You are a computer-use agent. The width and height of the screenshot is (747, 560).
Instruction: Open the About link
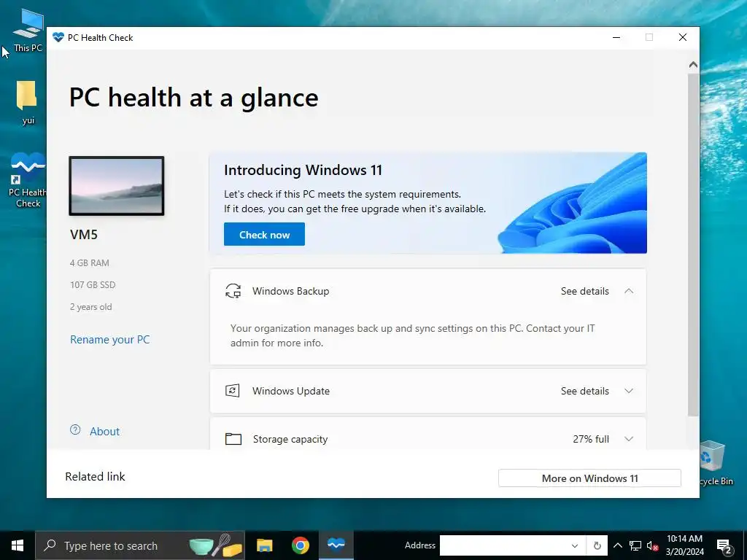pyautogui.click(x=105, y=432)
